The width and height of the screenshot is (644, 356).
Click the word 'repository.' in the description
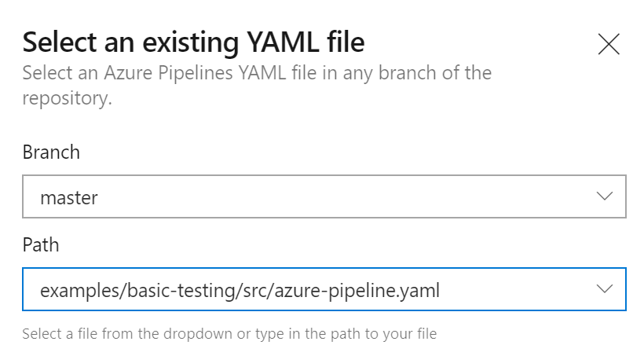pos(67,100)
